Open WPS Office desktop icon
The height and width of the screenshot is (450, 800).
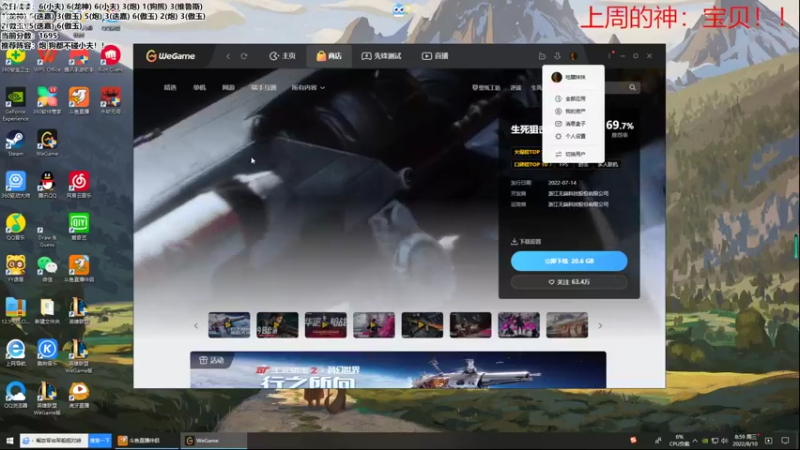point(47,60)
